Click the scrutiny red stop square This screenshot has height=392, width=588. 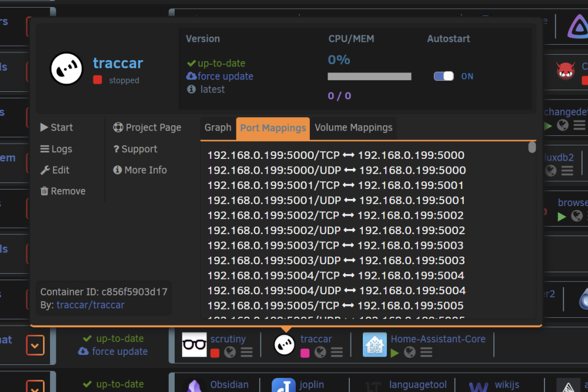[215, 353]
